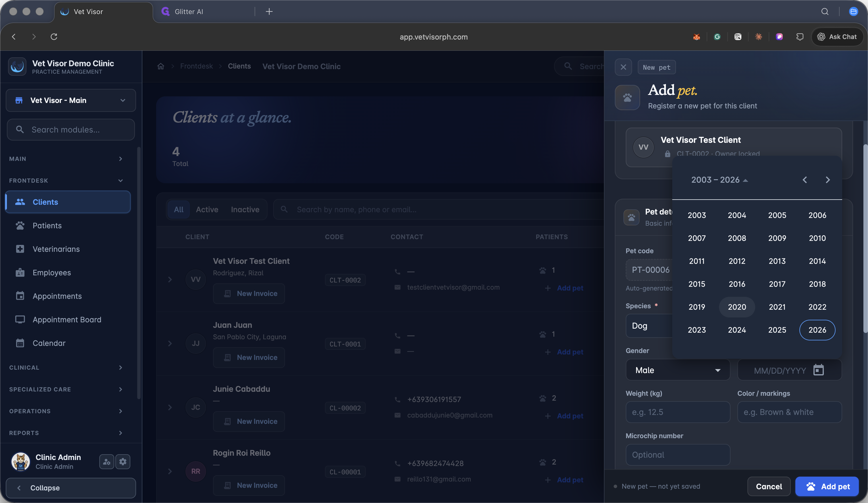Select Clients in the sidebar
The height and width of the screenshot is (503, 868).
pyautogui.click(x=68, y=202)
